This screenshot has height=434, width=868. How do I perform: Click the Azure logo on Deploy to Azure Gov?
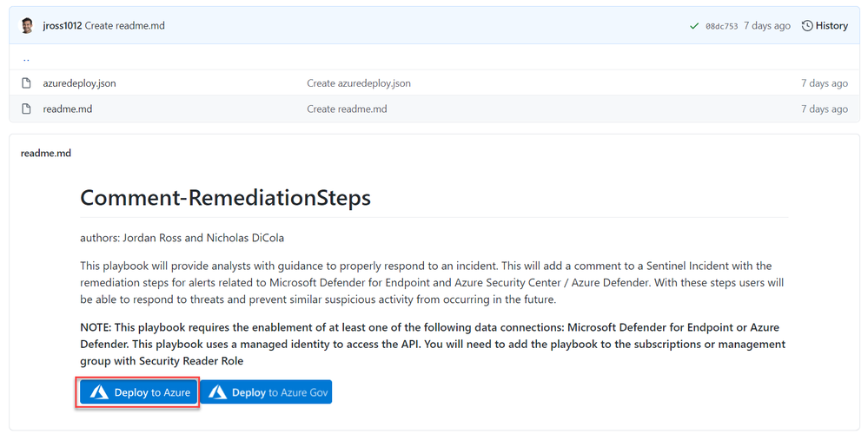217,392
